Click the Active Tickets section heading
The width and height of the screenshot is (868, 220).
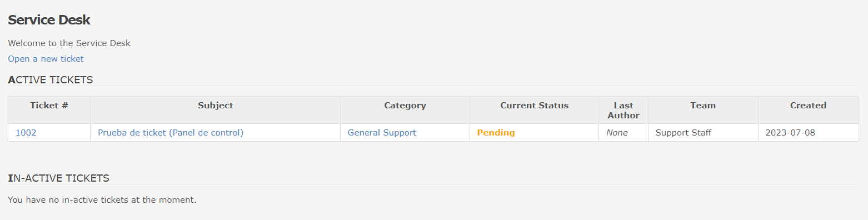coord(51,80)
